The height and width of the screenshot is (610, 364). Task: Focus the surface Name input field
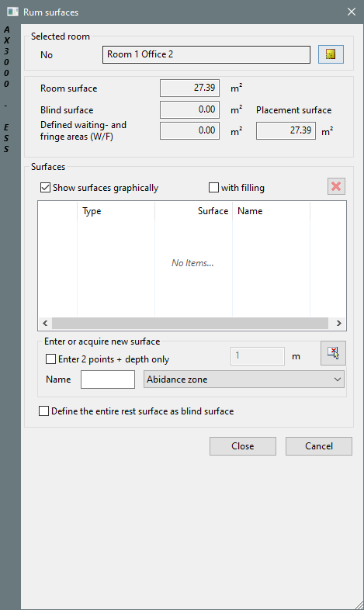coord(108,380)
